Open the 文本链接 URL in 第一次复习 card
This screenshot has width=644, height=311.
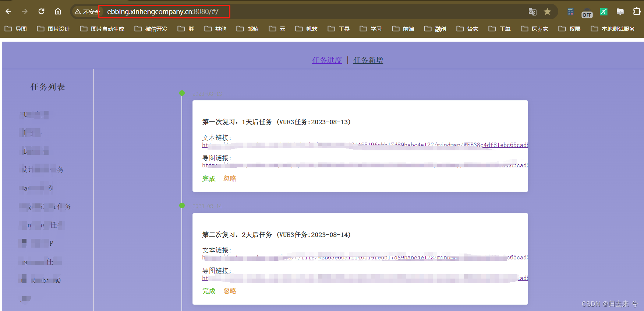pyautogui.click(x=365, y=145)
